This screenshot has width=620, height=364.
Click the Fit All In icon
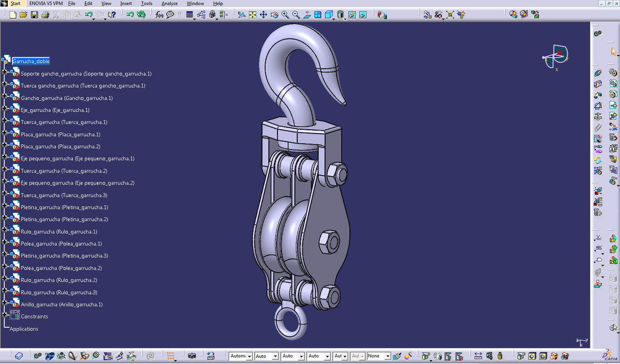[x=252, y=15]
